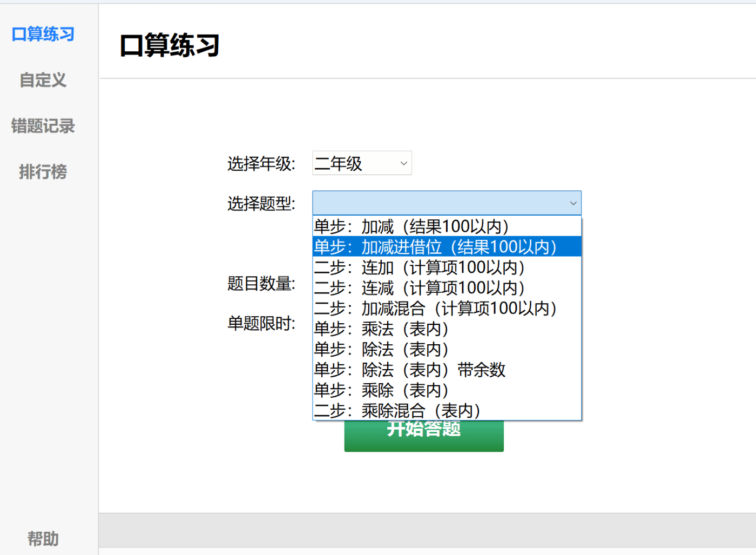The image size is (756, 555).
Task: Expand the 选择年级 dropdown showing 二年级
Action: [356, 163]
